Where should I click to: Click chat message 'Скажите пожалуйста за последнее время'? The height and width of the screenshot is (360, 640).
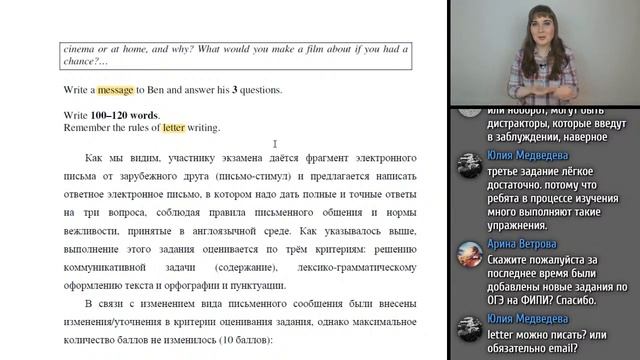pos(557,280)
